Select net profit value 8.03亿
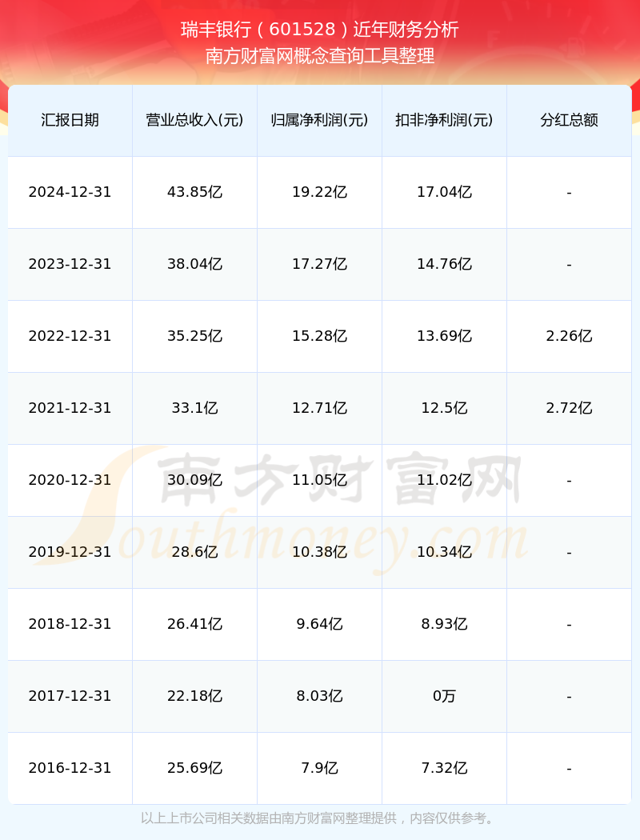The height and width of the screenshot is (840, 640). tap(320, 696)
